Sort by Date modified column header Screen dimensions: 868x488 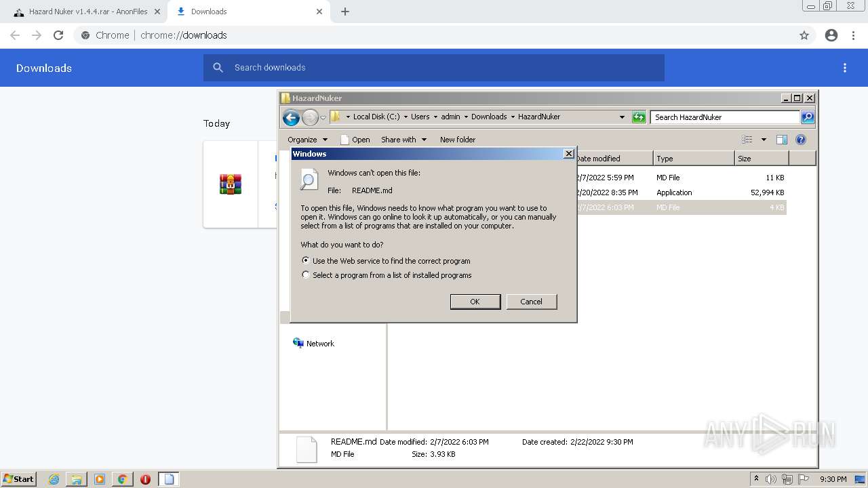click(x=614, y=159)
